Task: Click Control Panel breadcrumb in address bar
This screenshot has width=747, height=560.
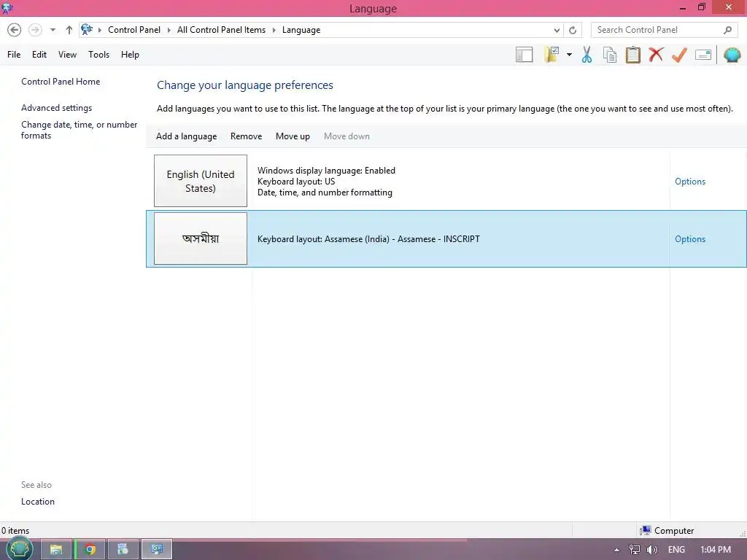Action: [134, 30]
